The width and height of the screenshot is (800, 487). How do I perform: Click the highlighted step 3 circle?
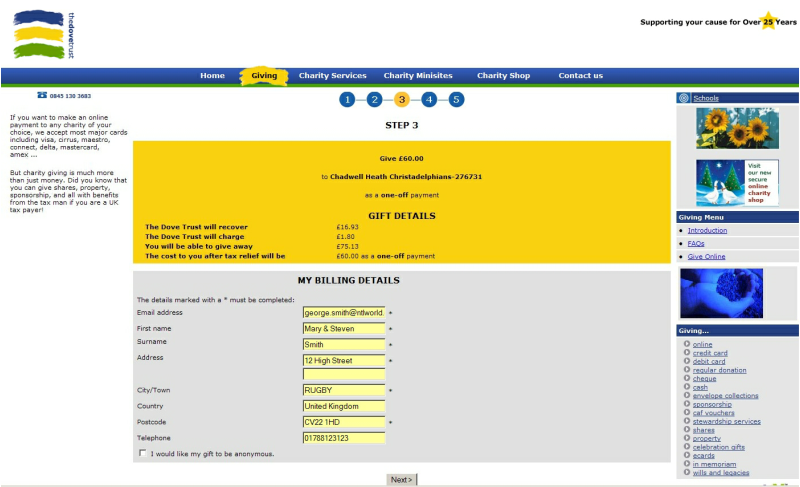(x=402, y=99)
